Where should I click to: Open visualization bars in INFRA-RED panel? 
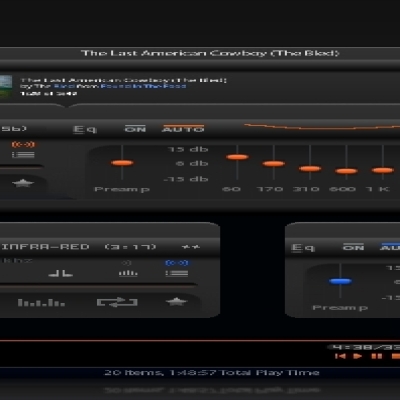(41, 303)
